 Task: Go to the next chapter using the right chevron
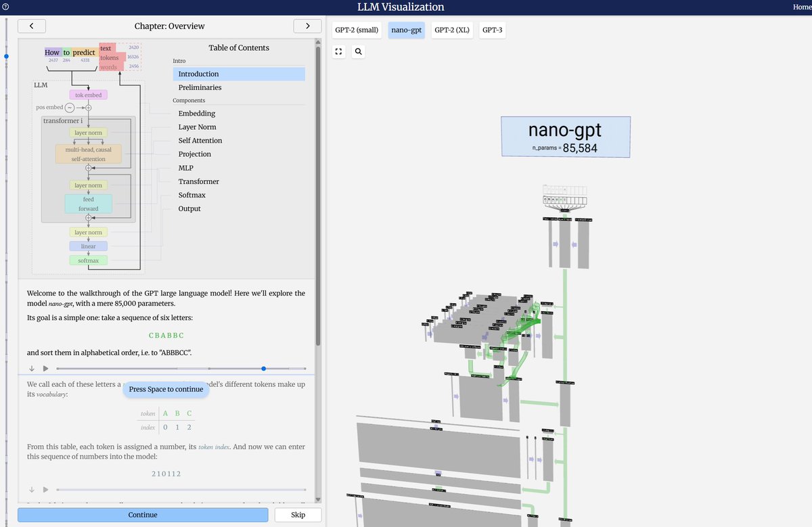[x=308, y=26]
